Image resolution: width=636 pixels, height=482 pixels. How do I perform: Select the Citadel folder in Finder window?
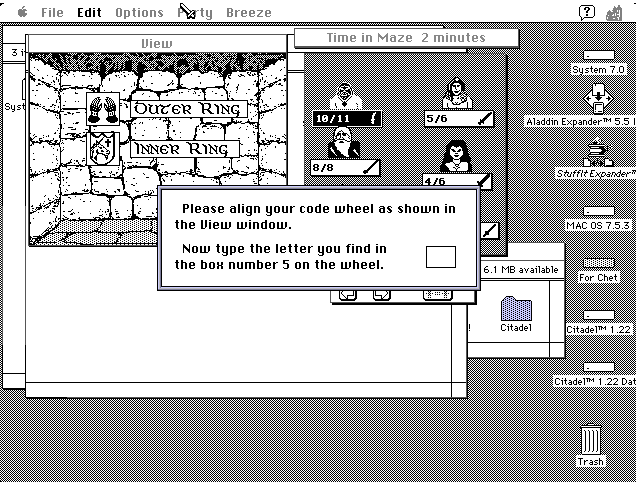(x=516, y=309)
